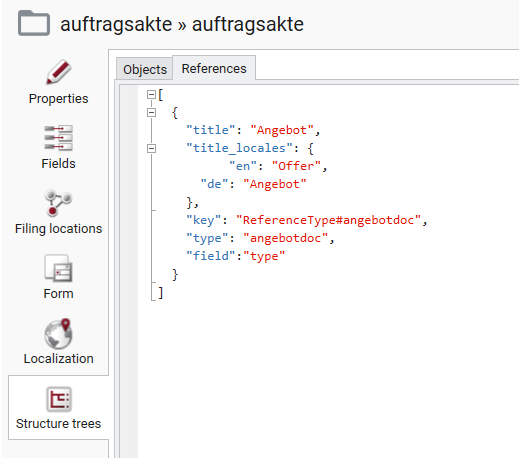Open the Localization globe icon

58,333
